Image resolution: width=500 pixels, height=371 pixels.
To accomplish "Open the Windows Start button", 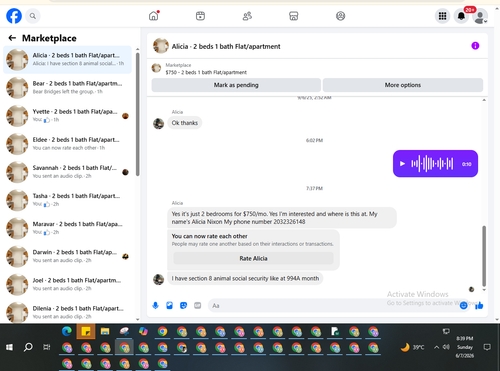I will pyautogui.click(x=9, y=347).
